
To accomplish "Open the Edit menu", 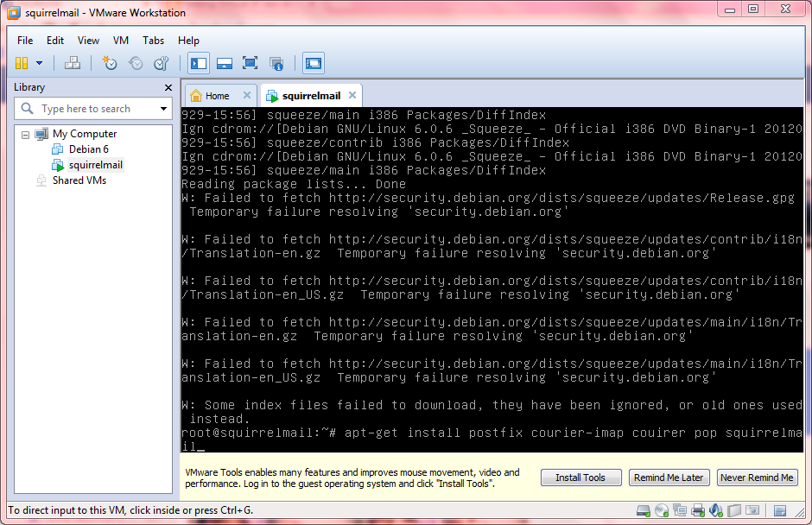I will 55,41.
